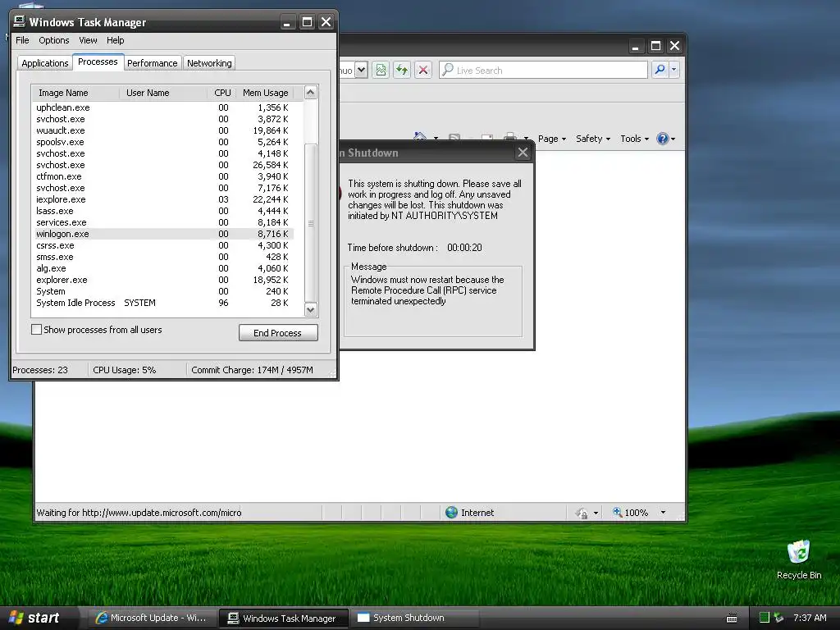This screenshot has width=840, height=630.
Task: Close the System Shutdown dialog with X
Action: coord(523,153)
